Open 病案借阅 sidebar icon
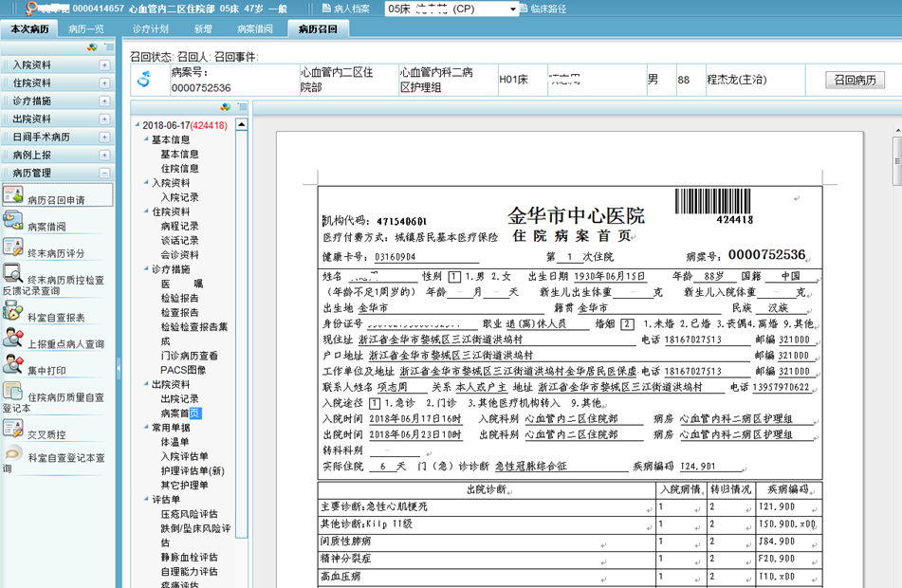The height and width of the screenshot is (588, 902). (12, 222)
